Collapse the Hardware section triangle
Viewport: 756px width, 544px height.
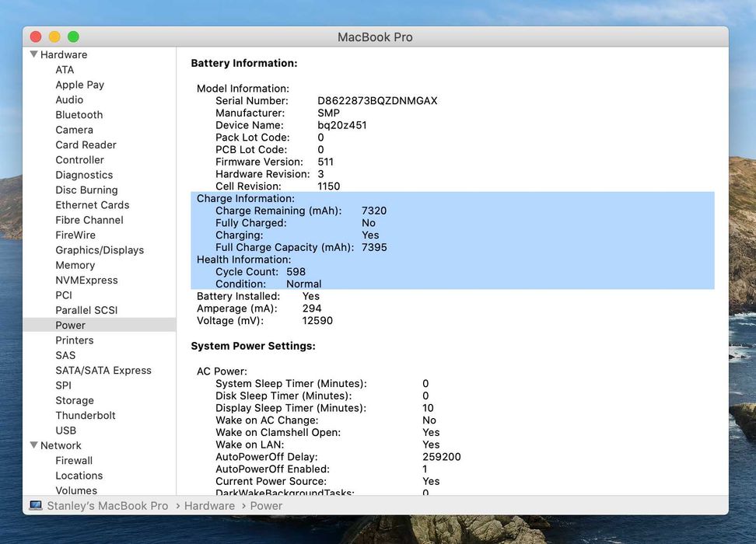(33, 54)
